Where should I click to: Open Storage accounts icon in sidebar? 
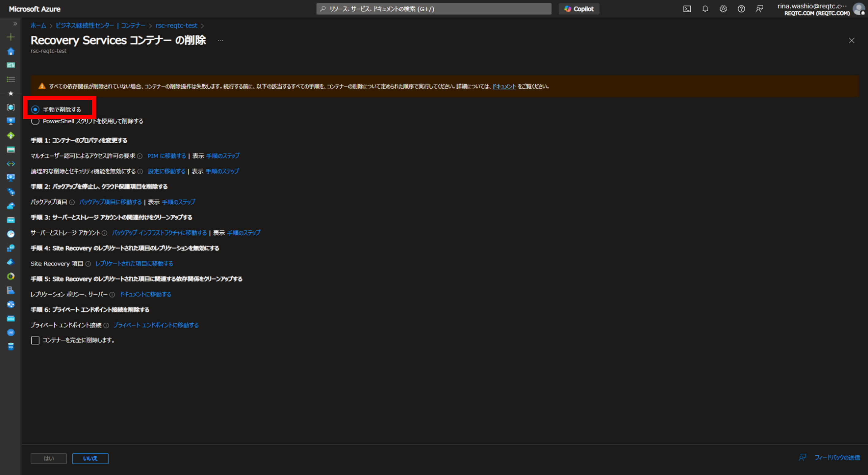pos(11,149)
